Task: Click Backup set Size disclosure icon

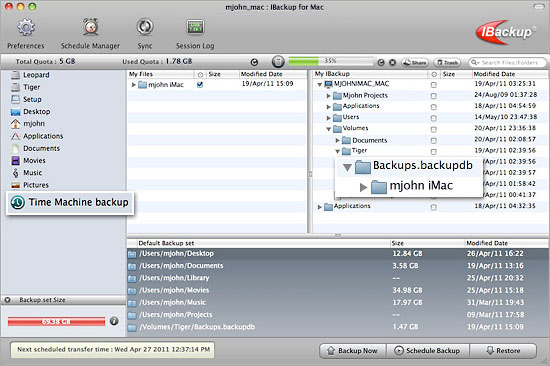Action: [x=7, y=300]
